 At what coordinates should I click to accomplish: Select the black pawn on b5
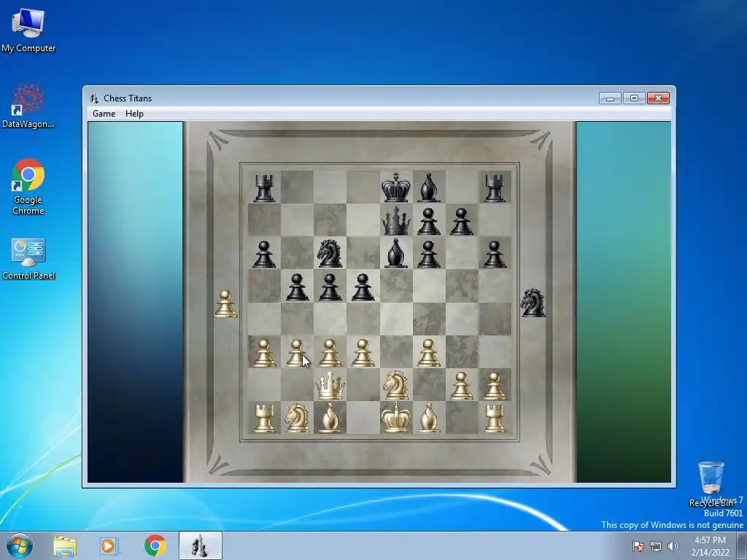click(x=298, y=287)
